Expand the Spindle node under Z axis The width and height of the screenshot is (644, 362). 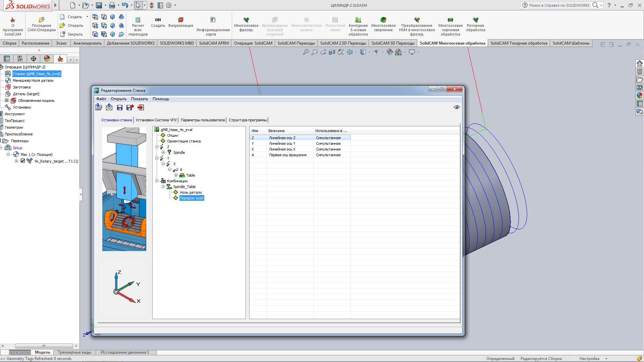[x=163, y=153]
